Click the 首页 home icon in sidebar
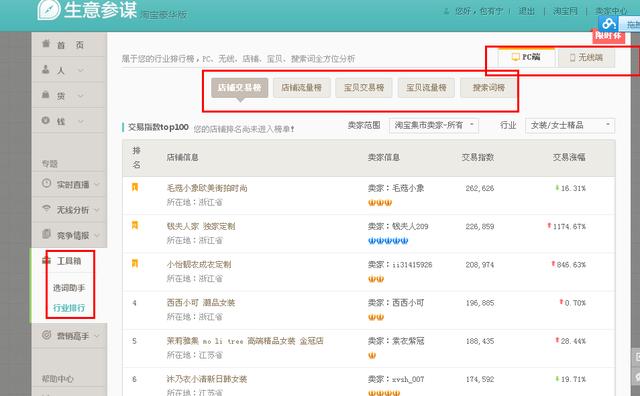The width and height of the screenshot is (640, 396). pyautogui.click(x=46, y=43)
